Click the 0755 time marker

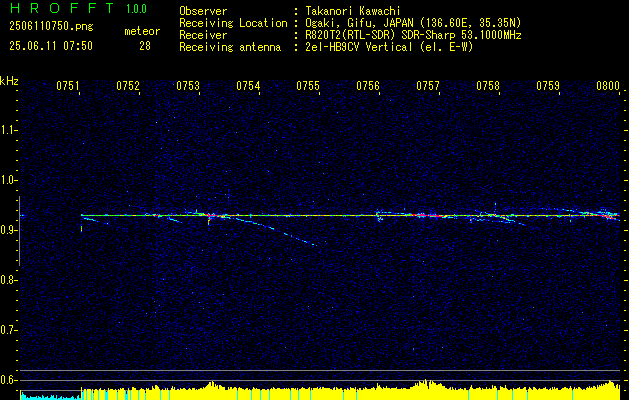308,86
